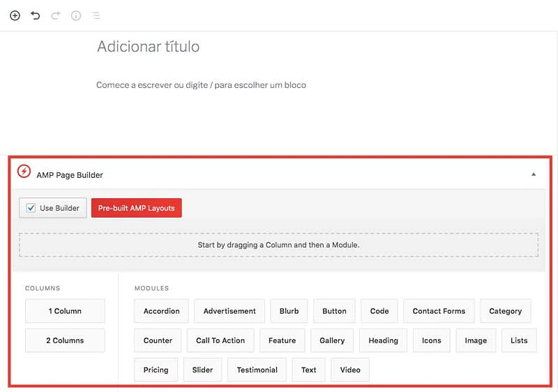Select the Code module
558x392 pixels.
[x=379, y=311]
